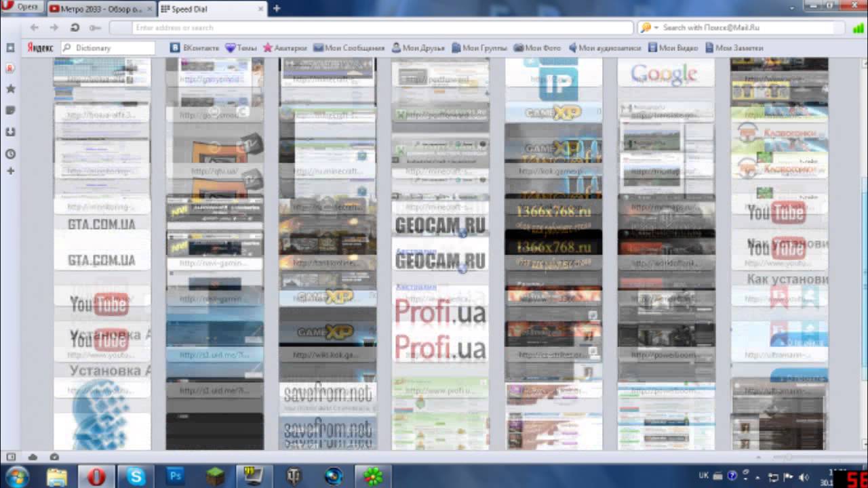Open a new tab with the plus button
The width and height of the screenshot is (868, 488).
(x=276, y=9)
